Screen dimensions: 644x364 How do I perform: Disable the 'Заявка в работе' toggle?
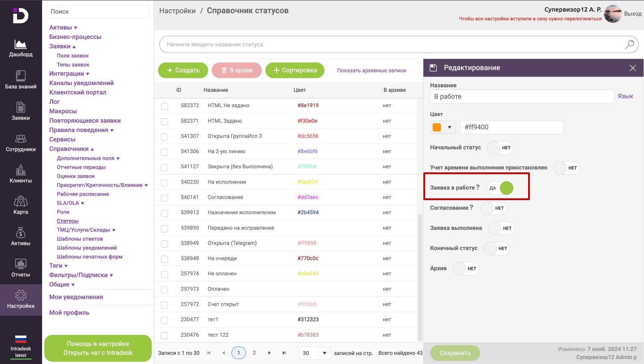(500, 188)
